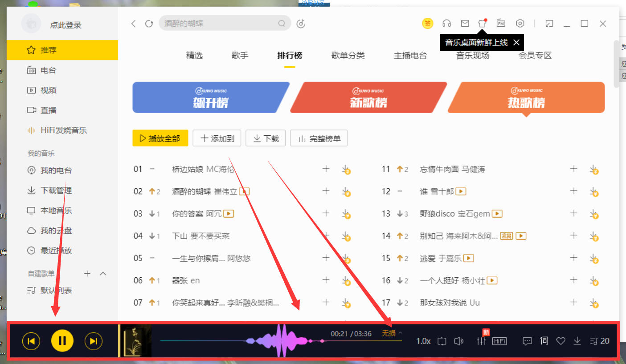
Task: Open the skin shirt icon
Action: [x=483, y=24]
